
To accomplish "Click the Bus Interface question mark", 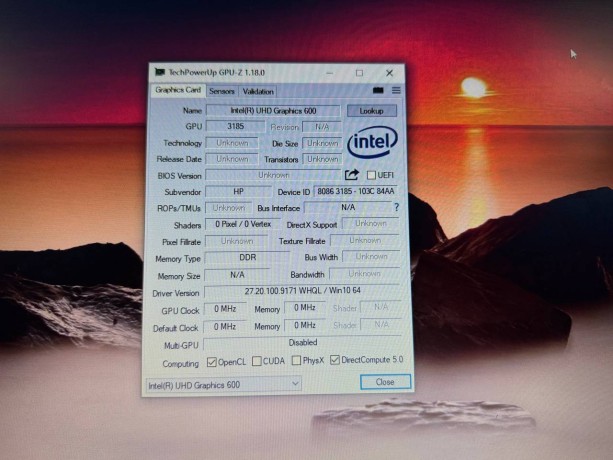I will click(x=396, y=207).
